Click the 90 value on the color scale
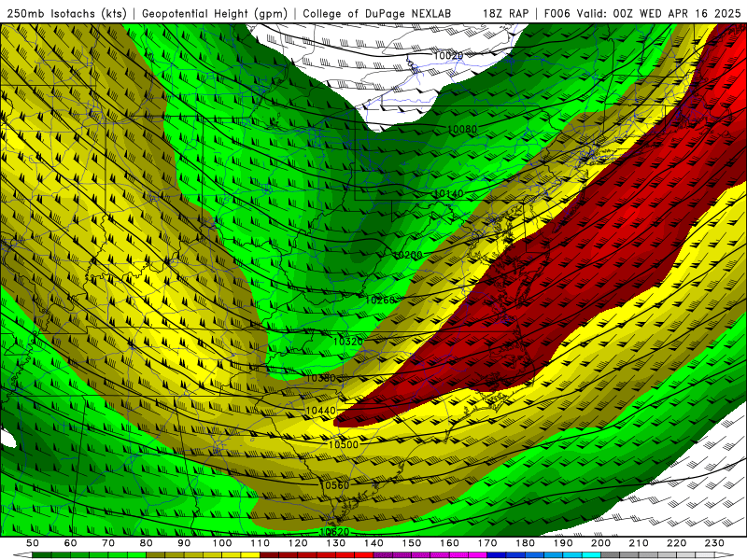 (x=184, y=543)
